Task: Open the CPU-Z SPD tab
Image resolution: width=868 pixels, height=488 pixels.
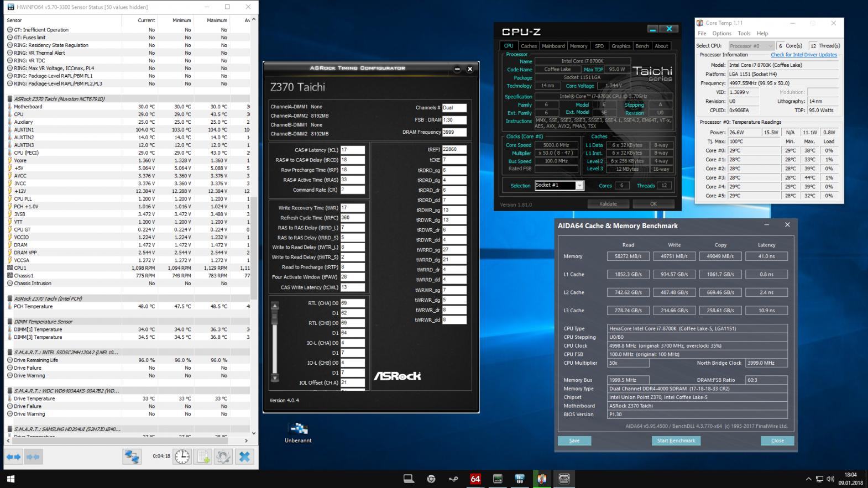Action: click(599, 46)
